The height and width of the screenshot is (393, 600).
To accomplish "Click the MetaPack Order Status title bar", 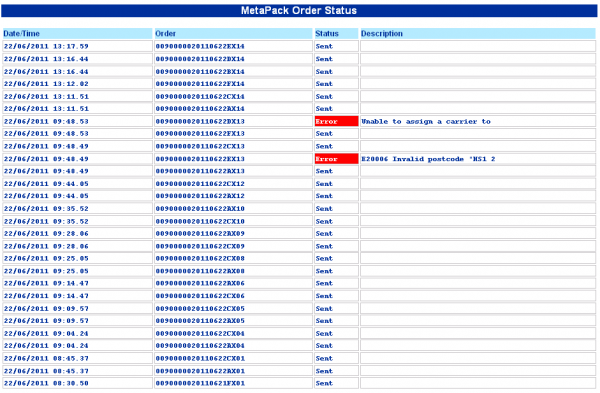I will (x=299, y=10).
